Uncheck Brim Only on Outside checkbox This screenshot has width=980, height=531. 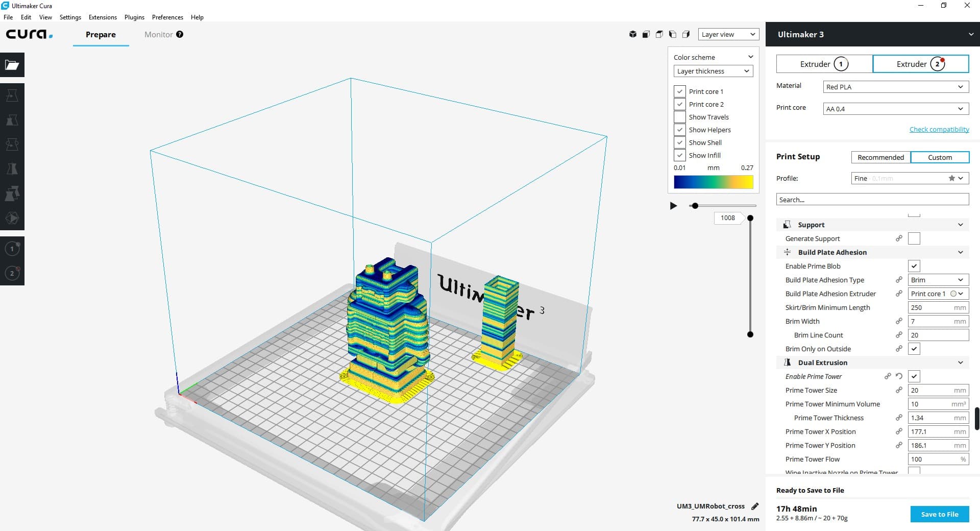pyautogui.click(x=914, y=349)
